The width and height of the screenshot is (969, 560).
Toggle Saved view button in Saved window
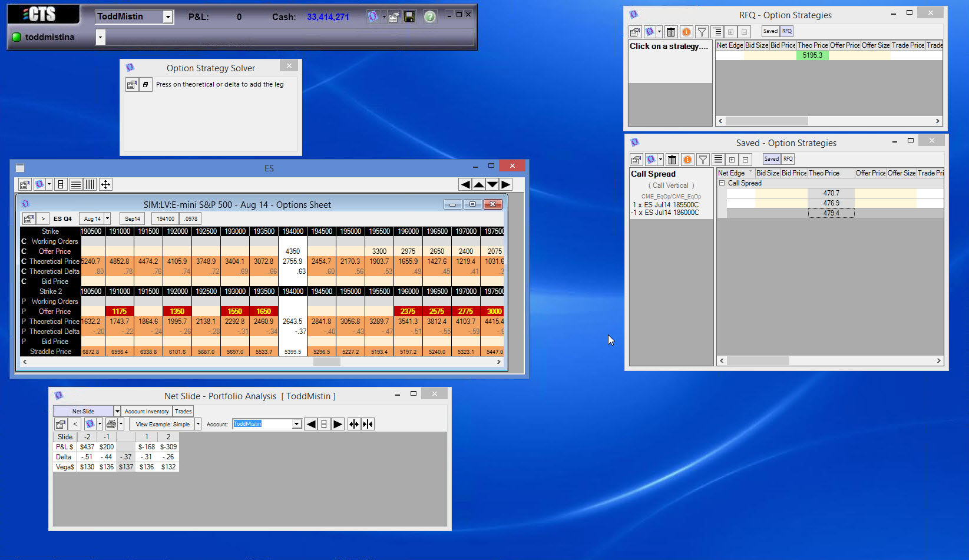click(x=772, y=159)
